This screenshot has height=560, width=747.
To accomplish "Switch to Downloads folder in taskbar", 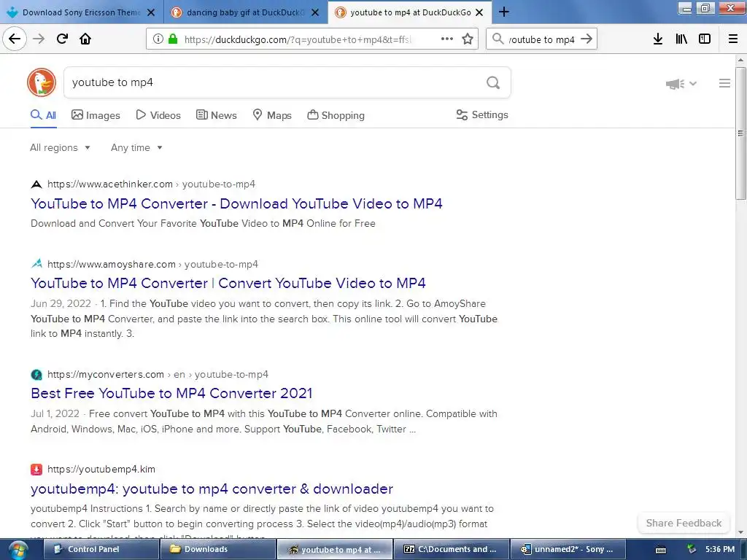I will [217, 550].
